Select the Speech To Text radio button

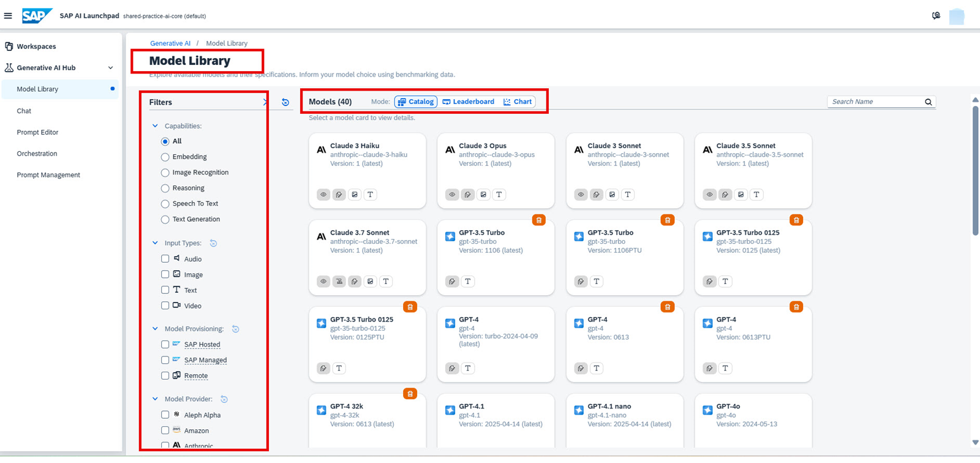click(x=165, y=204)
